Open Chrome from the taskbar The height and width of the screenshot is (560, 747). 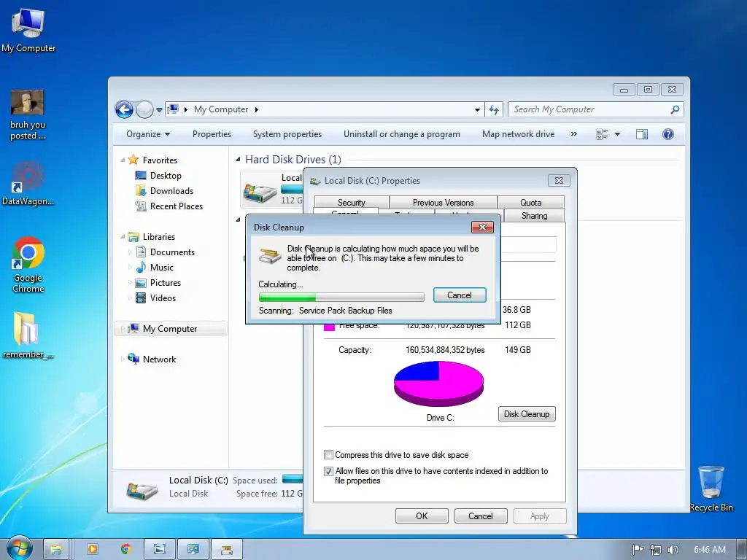point(125,549)
